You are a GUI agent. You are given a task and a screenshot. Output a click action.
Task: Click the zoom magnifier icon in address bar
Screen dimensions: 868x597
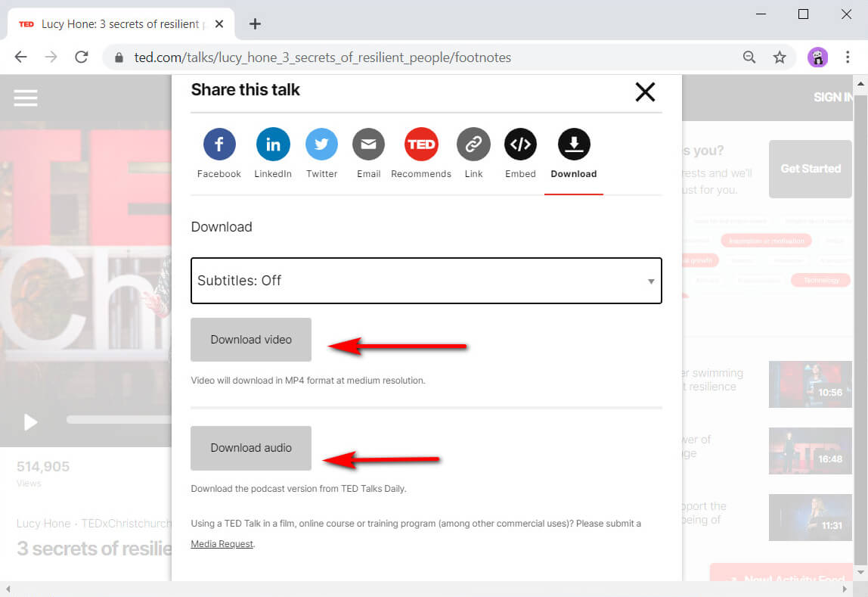tap(749, 57)
